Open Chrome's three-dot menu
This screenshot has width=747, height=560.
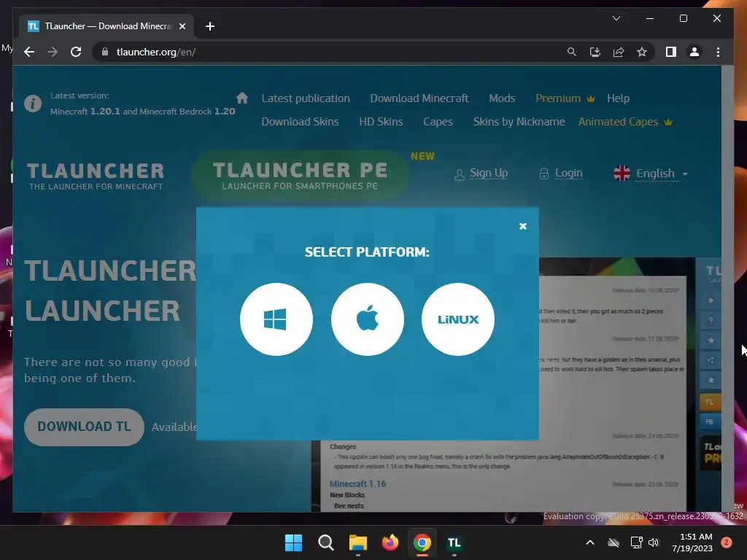[718, 52]
